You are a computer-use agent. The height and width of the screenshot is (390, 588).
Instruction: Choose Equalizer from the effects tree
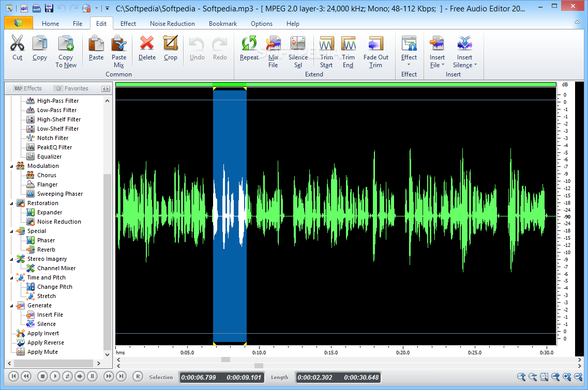(49, 157)
